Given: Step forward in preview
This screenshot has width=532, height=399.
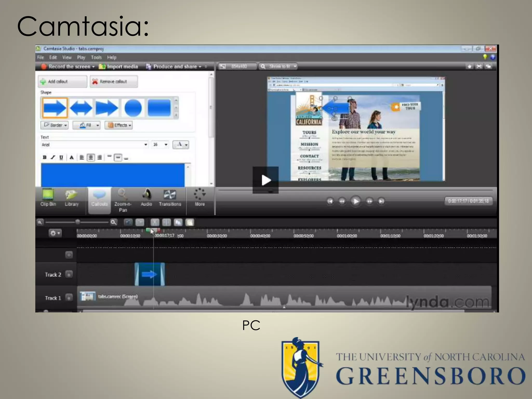Looking at the screenshot, I should click(369, 201).
